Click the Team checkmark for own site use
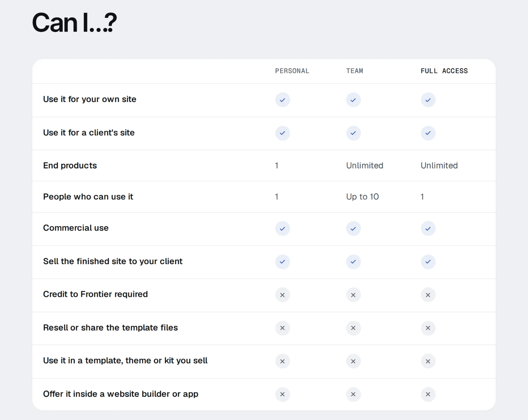This screenshot has height=420, width=528. (353, 100)
